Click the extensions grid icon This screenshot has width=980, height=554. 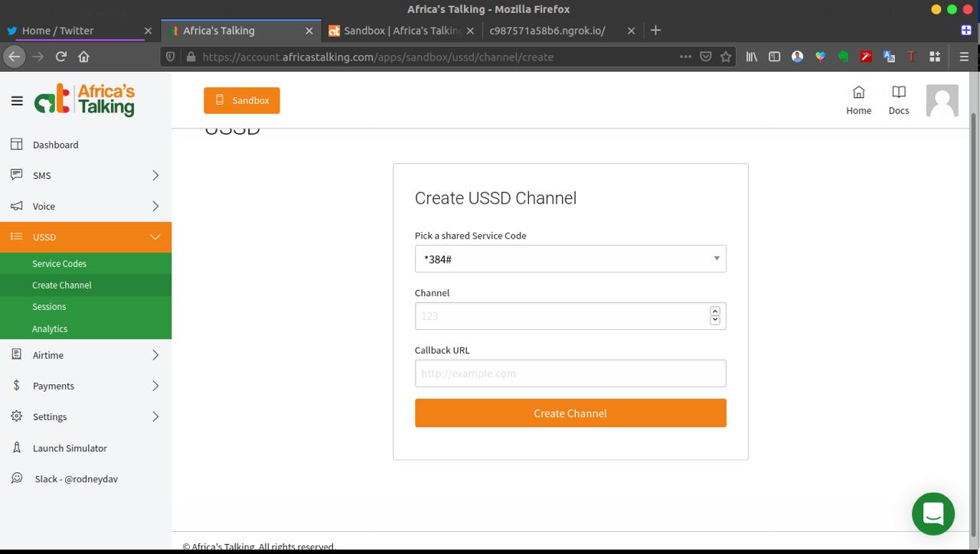pyautogui.click(x=935, y=57)
